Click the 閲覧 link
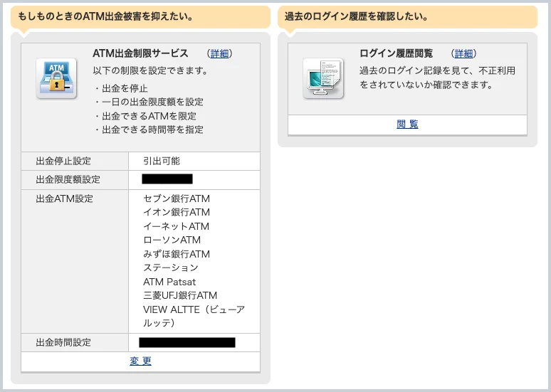 (x=407, y=124)
